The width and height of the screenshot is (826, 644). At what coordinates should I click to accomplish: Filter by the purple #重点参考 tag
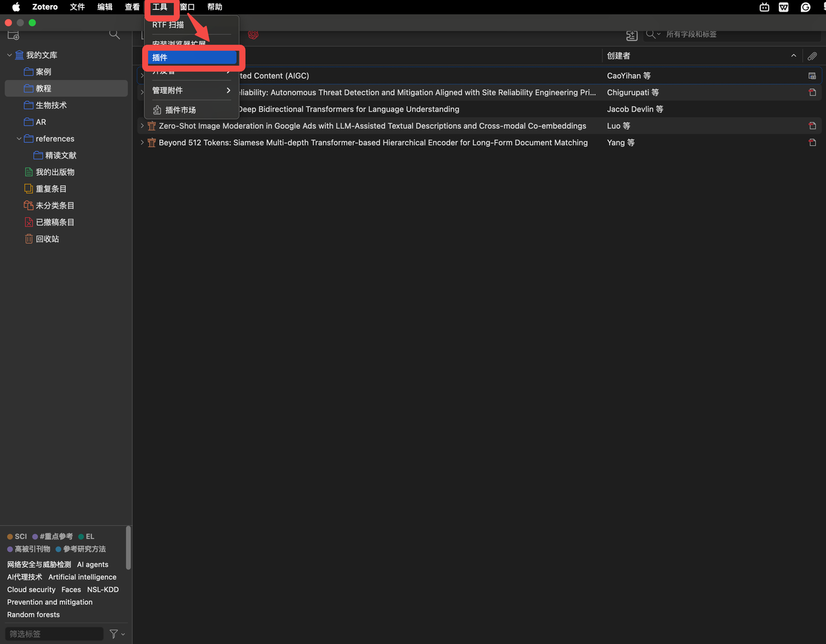click(x=53, y=536)
